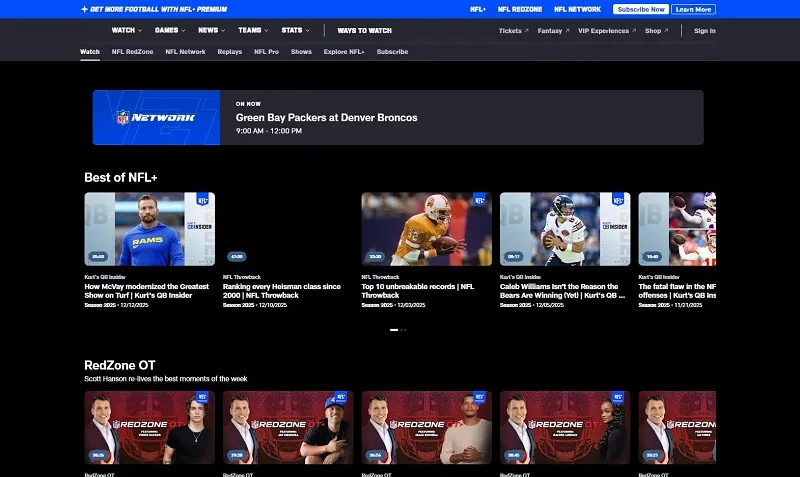Open NFL+ link in top banner
Image resolution: width=800 pixels, height=477 pixels.
[478, 9]
